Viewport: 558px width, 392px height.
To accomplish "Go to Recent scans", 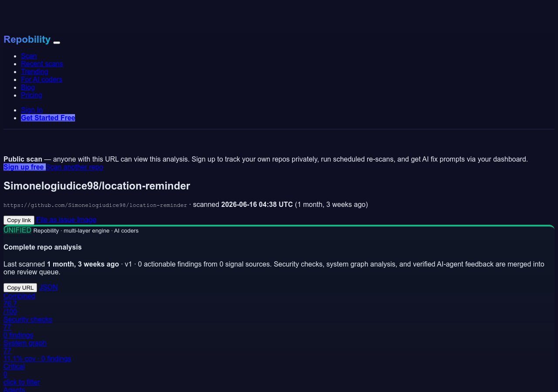I will point(42,64).
